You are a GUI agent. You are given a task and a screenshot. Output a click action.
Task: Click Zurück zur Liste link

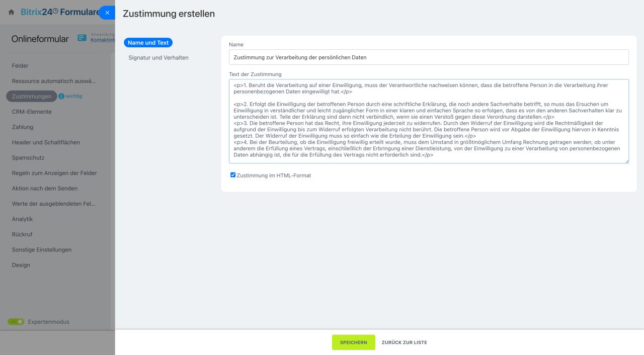[x=404, y=342]
